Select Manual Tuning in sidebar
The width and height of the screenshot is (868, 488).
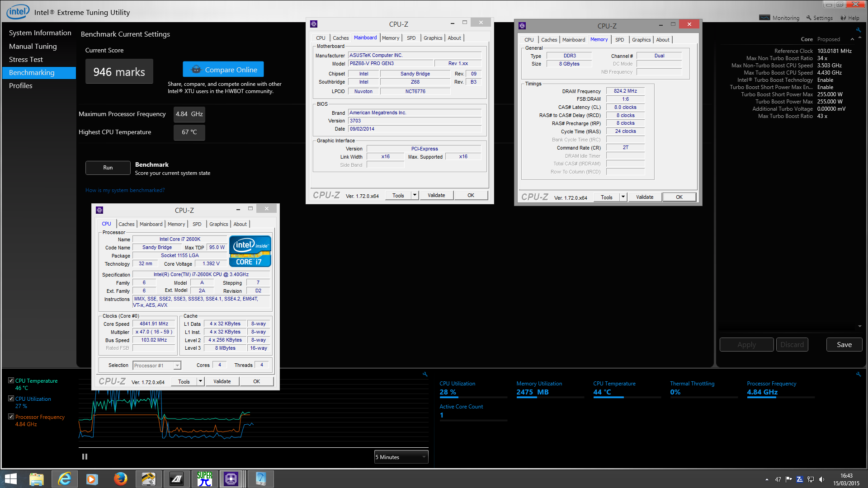[33, 46]
